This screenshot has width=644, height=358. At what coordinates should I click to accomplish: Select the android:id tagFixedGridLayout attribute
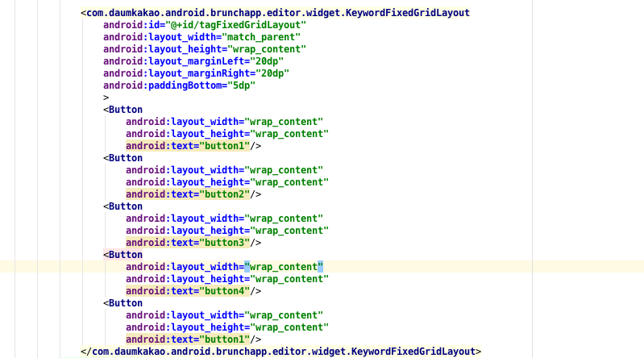click(205, 25)
